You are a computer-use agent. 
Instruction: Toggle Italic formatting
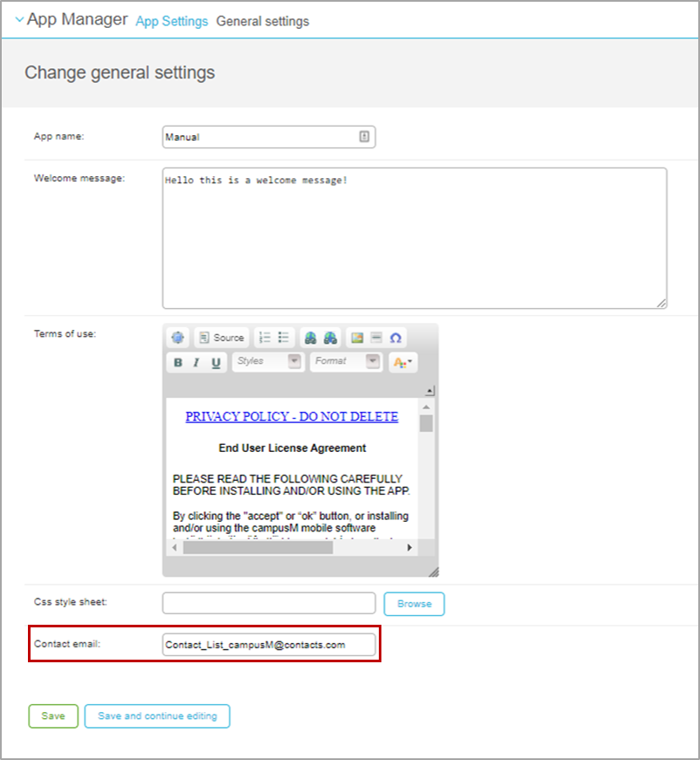pos(196,362)
